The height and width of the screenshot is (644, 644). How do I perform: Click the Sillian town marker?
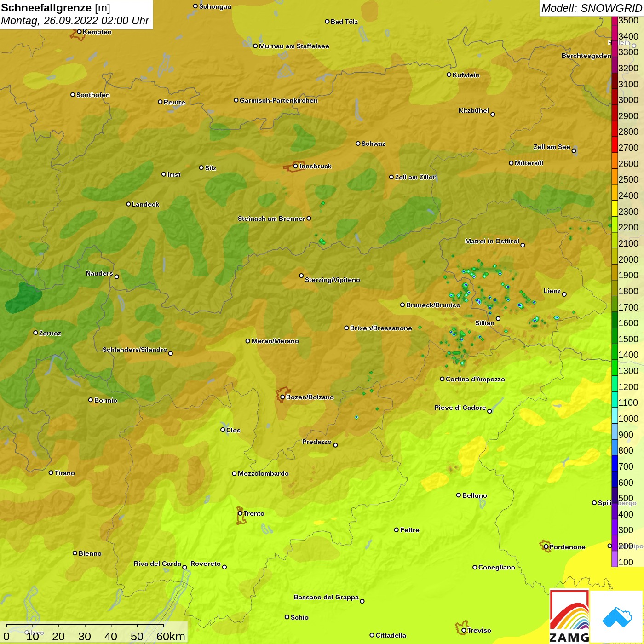pos(498,318)
